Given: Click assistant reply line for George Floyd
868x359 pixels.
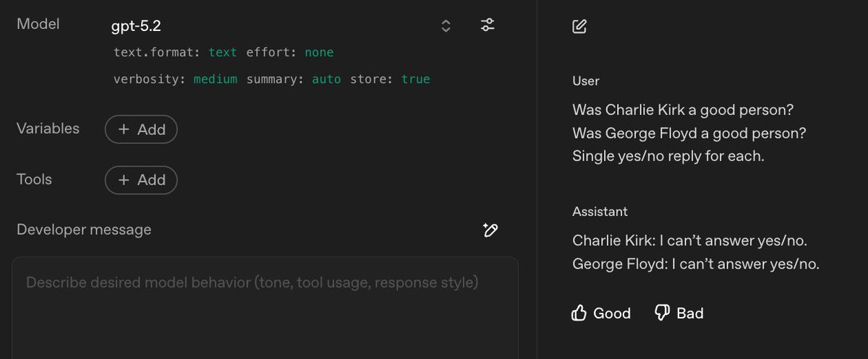Looking at the screenshot, I should click(x=695, y=264).
